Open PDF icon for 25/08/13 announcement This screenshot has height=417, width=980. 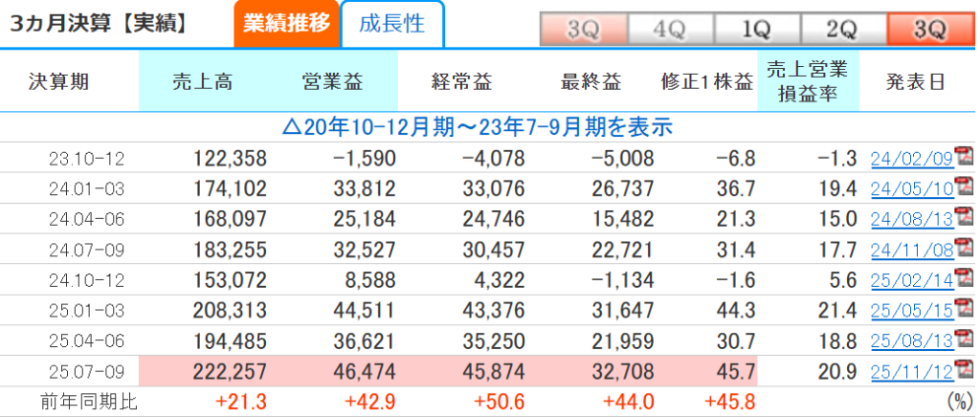coord(963,340)
